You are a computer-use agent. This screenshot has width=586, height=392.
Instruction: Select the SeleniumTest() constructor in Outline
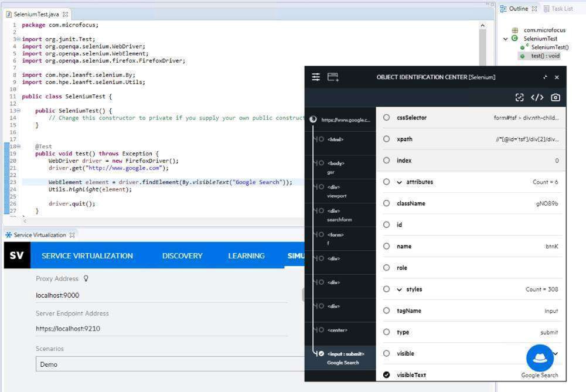coord(550,47)
